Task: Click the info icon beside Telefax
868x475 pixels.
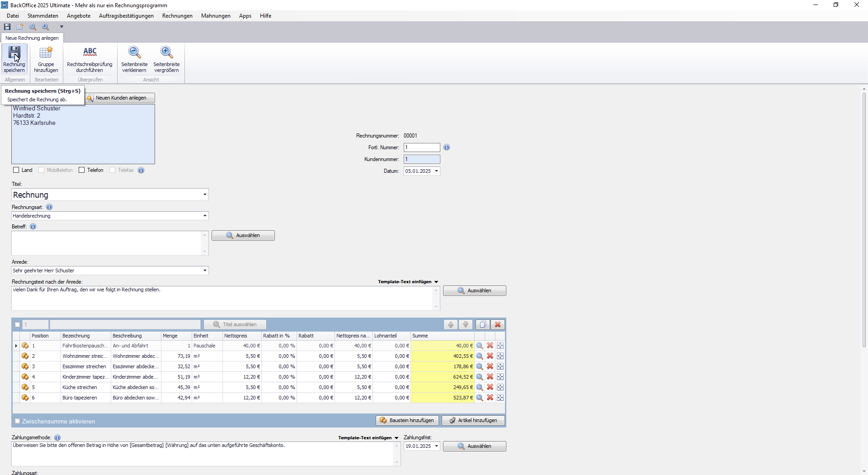Action: pyautogui.click(x=141, y=170)
